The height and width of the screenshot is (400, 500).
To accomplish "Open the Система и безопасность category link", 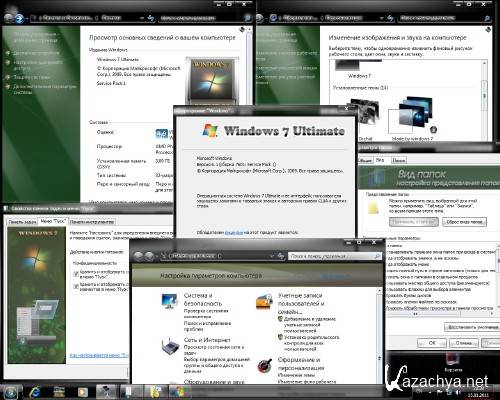I will pyautogui.click(x=203, y=299).
